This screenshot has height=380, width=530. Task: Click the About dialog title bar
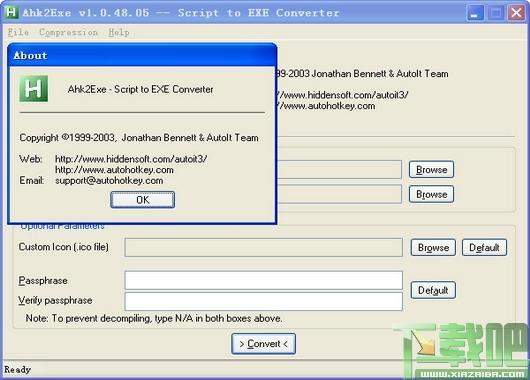142,55
